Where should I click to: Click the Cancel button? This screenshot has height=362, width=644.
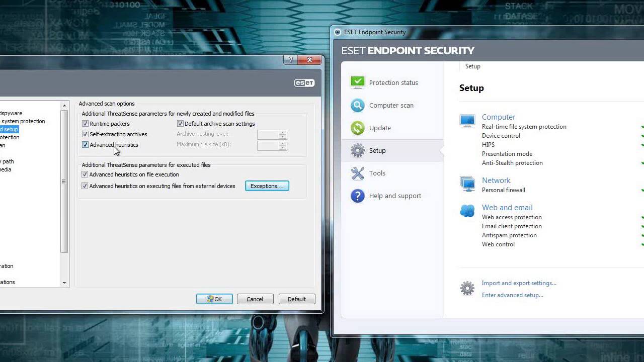[x=255, y=299]
